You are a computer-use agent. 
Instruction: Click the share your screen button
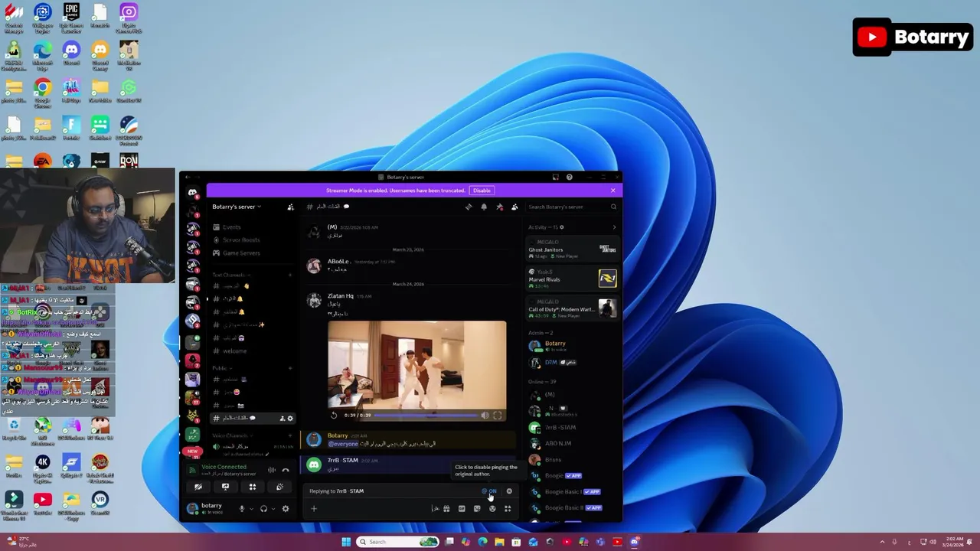click(225, 487)
